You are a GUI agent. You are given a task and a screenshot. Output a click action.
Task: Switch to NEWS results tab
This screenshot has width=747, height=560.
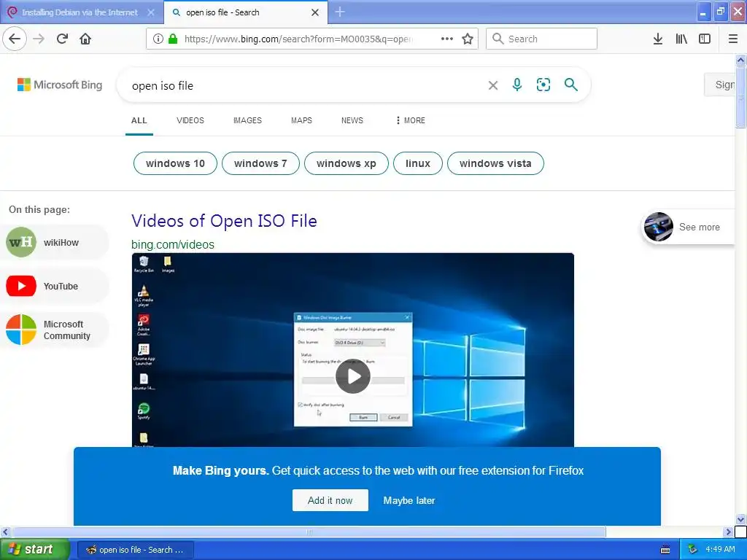(352, 120)
